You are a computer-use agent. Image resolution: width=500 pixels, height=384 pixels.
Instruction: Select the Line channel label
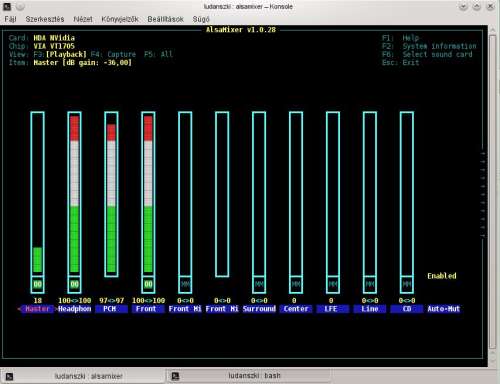click(x=370, y=309)
